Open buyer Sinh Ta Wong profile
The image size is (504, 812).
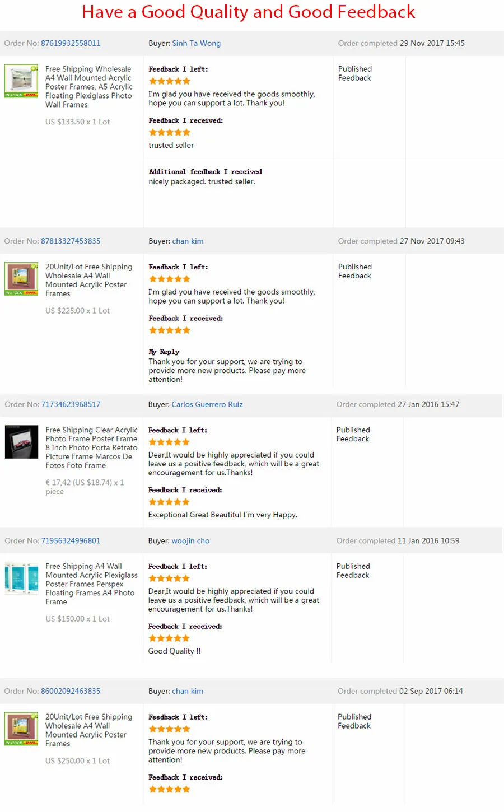(197, 43)
